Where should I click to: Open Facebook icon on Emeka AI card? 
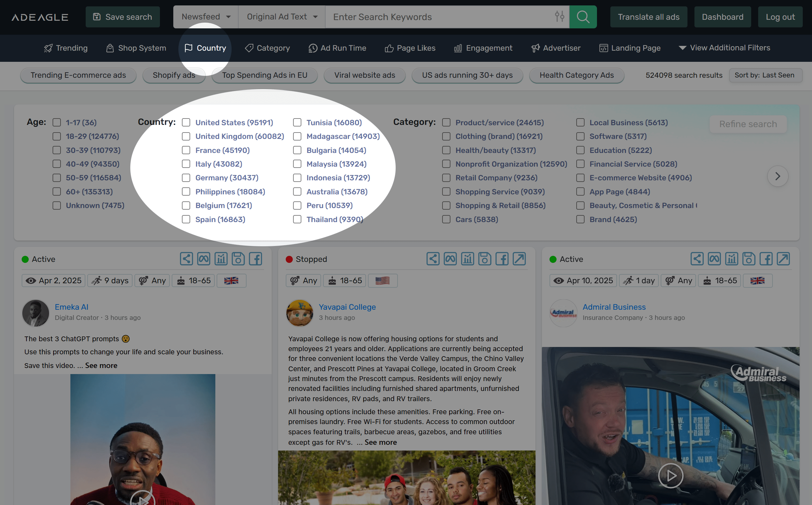(x=255, y=259)
